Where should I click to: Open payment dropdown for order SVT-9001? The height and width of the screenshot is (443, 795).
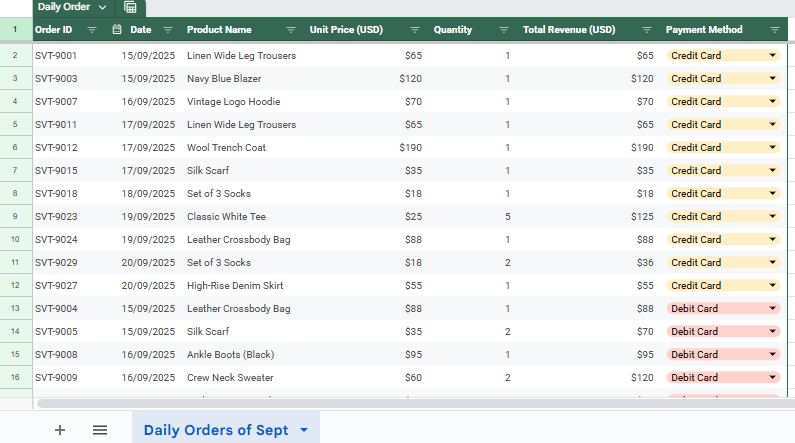(x=772, y=55)
